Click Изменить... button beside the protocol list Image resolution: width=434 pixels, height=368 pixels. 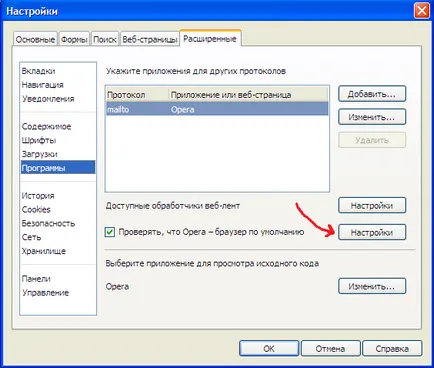point(372,117)
